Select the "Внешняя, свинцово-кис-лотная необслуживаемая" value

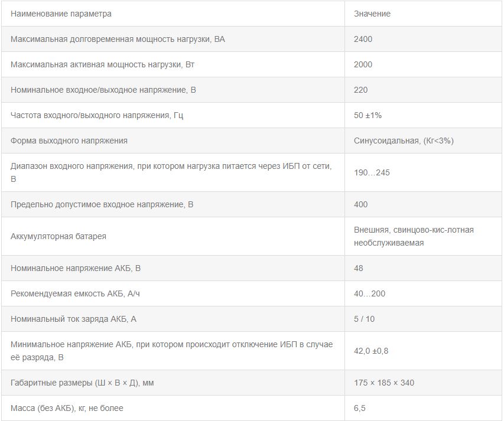(414, 236)
